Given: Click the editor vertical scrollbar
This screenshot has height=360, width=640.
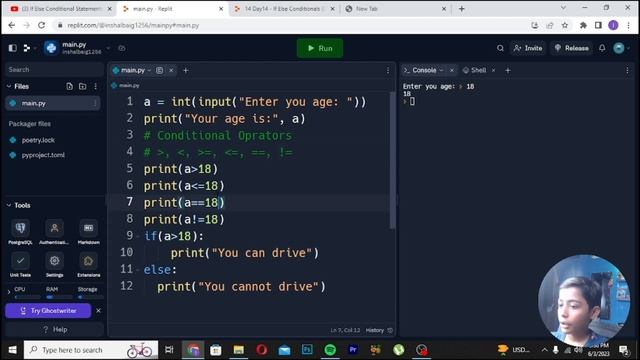Looking at the screenshot, I should [x=393, y=161].
